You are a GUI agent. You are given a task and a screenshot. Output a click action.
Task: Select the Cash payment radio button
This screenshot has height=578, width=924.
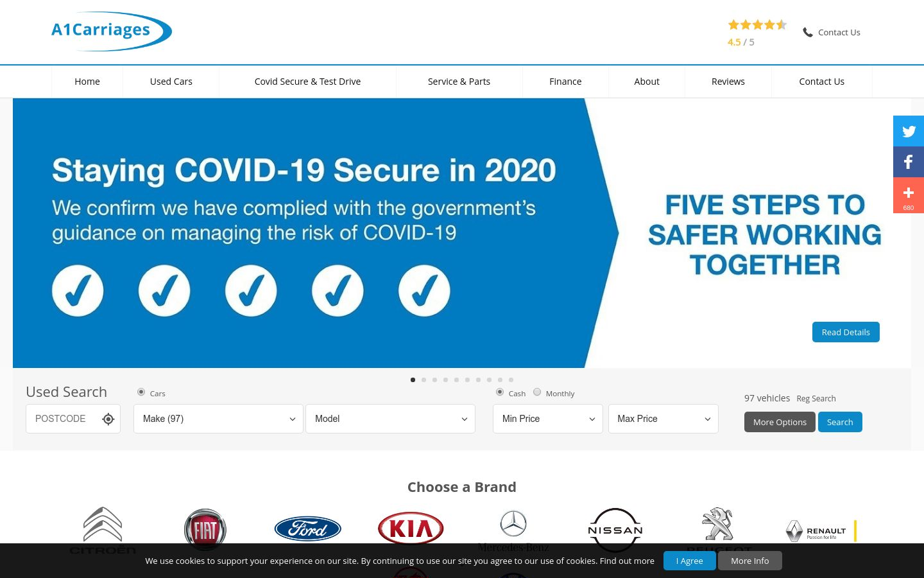click(x=500, y=392)
